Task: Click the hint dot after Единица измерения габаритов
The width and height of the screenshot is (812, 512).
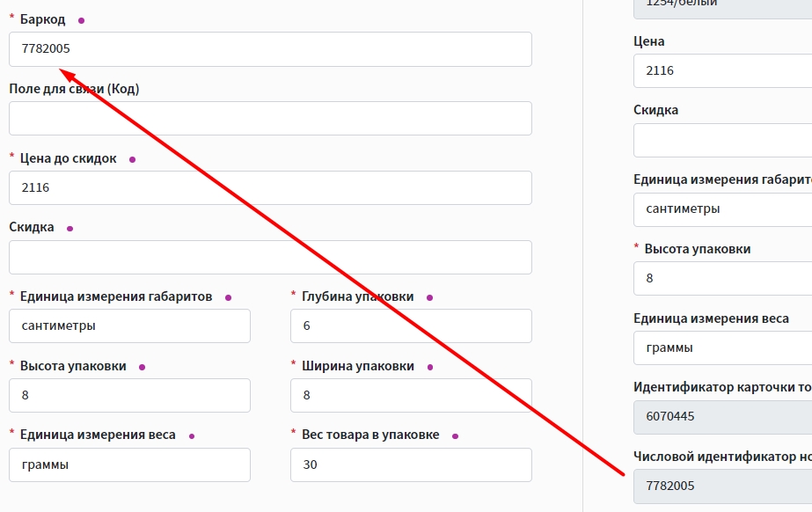Action: click(228, 297)
